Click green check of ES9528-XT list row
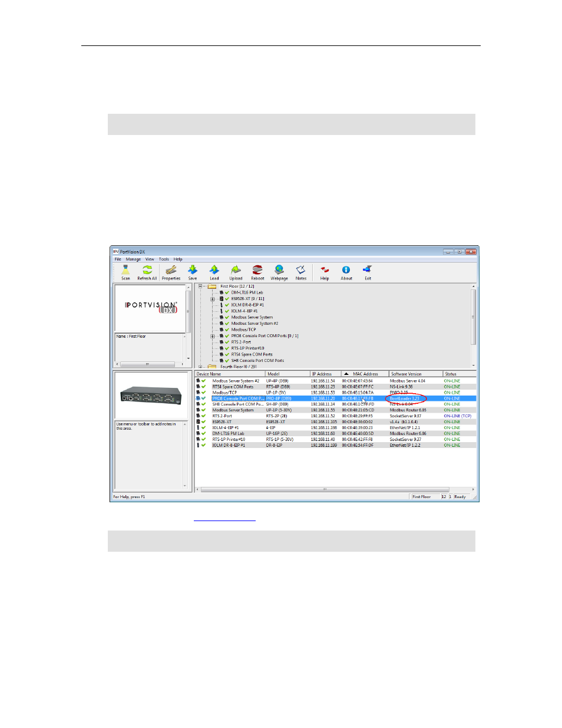Image resolution: width=562 pixels, height=728 pixels. point(204,422)
